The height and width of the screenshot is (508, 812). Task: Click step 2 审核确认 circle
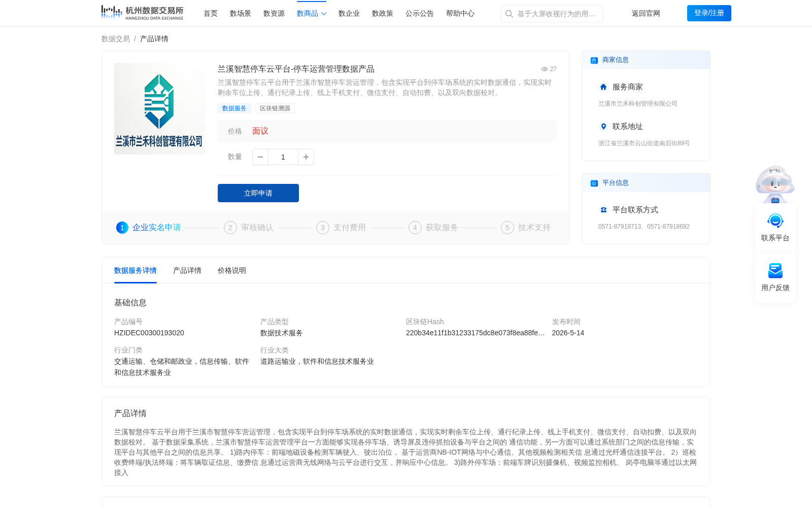pyautogui.click(x=230, y=228)
